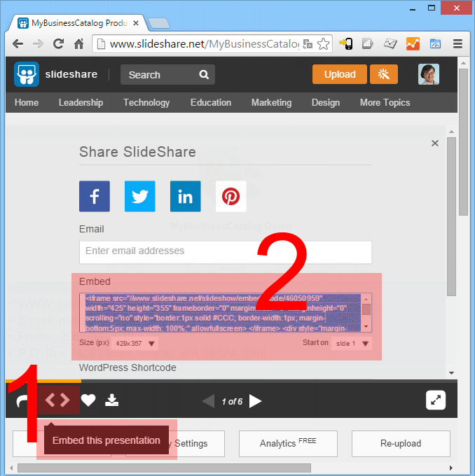Open the embed Size dropdown

pyautogui.click(x=135, y=344)
